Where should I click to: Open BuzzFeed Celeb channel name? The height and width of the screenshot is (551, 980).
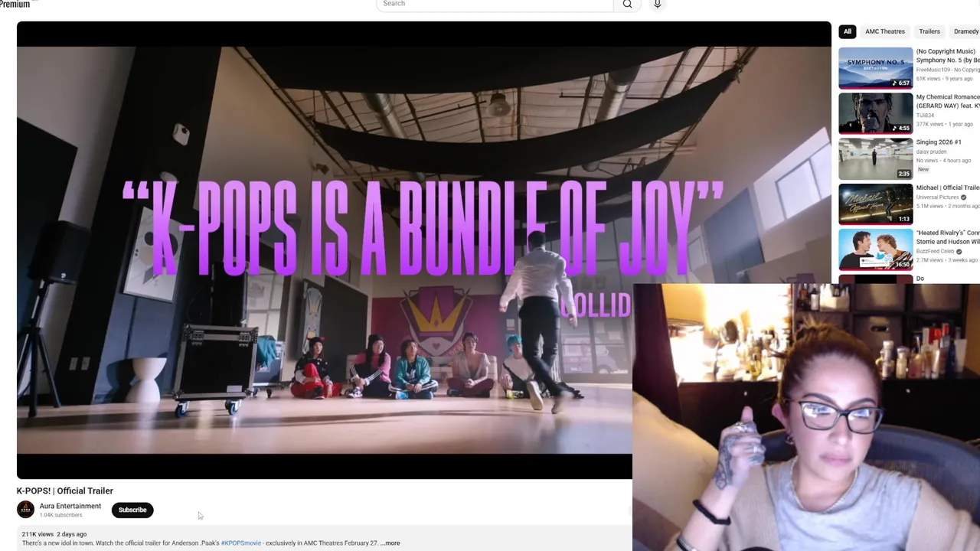935,251
